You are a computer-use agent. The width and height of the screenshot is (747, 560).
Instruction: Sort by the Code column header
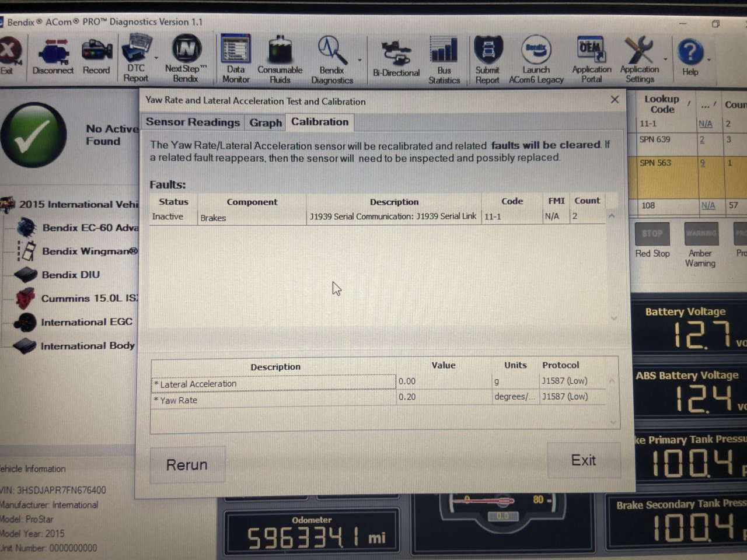point(512,201)
